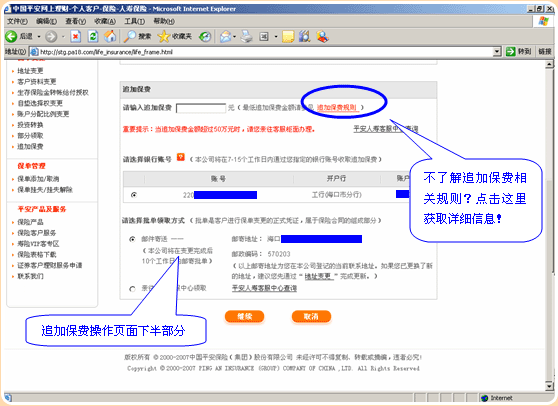
Task: Expand the address bar URL dropdown
Action: click(x=497, y=52)
